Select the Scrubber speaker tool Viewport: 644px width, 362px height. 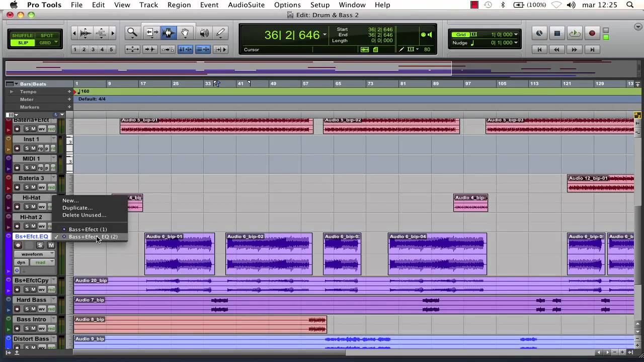[x=204, y=33]
